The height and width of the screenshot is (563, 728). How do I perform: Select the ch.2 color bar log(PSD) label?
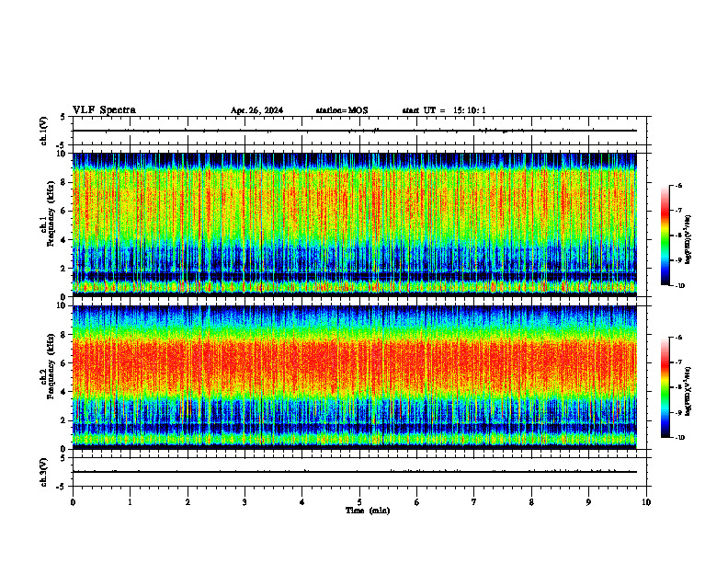(x=688, y=391)
